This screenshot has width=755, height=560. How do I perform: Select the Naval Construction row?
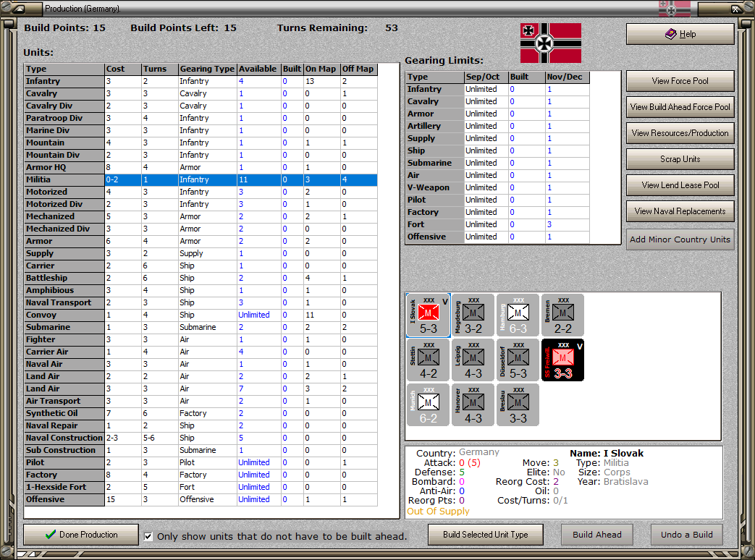click(201, 438)
